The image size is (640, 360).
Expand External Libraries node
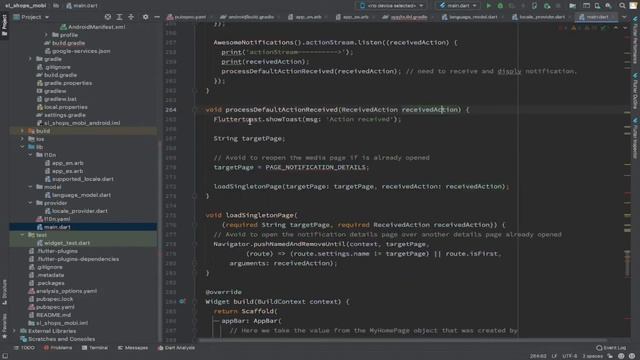[14, 331]
